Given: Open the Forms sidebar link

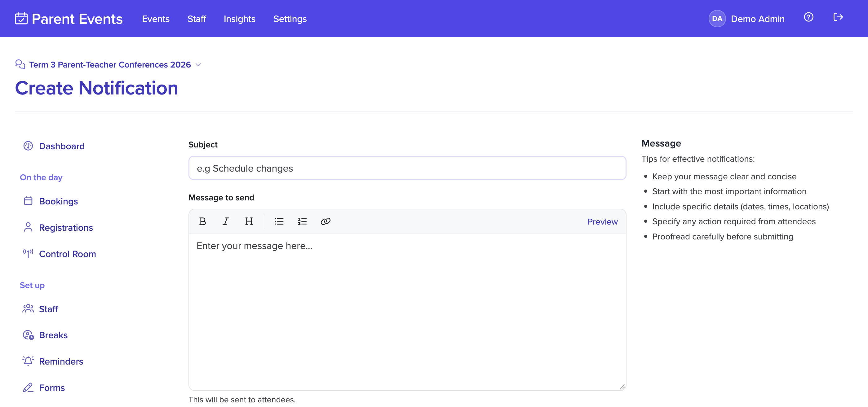Looking at the screenshot, I should (52, 387).
